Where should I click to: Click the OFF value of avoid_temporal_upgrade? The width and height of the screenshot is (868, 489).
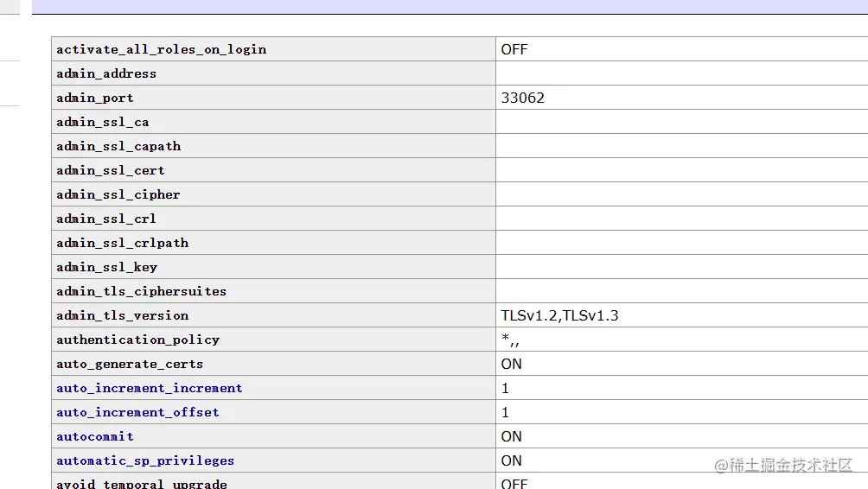point(514,484)
